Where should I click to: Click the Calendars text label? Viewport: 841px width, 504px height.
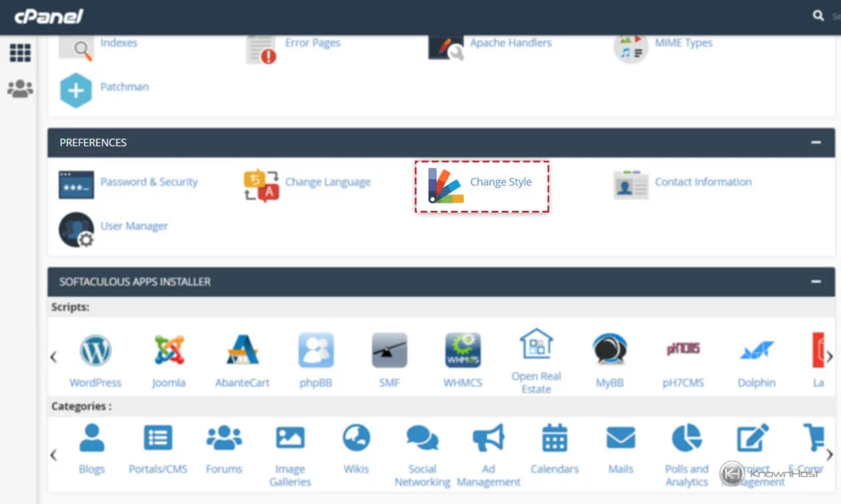(554, 470)
